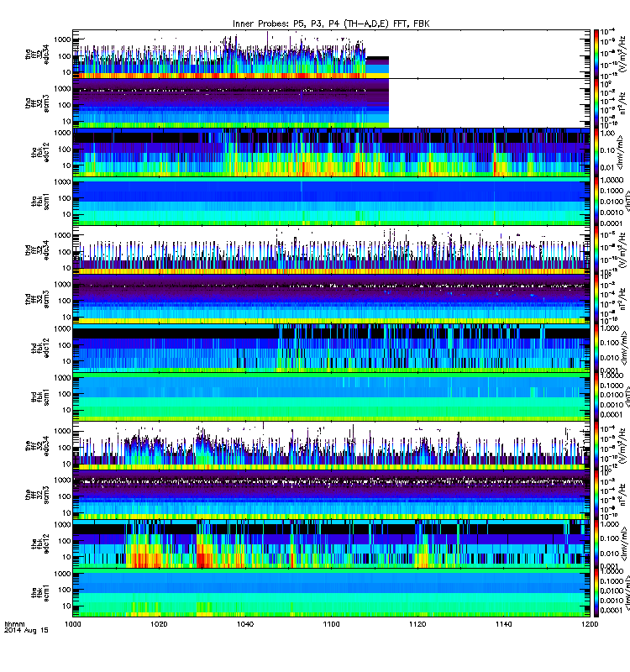The height and width of the screenshot is (672, 630).
Task: Click the color bar of thd edc34 FFT panel
Action: [x=596, y=250]
